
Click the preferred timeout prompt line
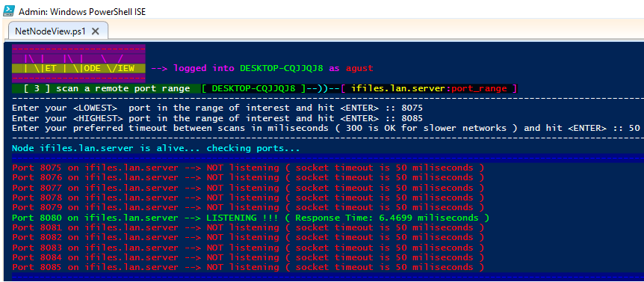pyautogui.click(x=326, y=128)
